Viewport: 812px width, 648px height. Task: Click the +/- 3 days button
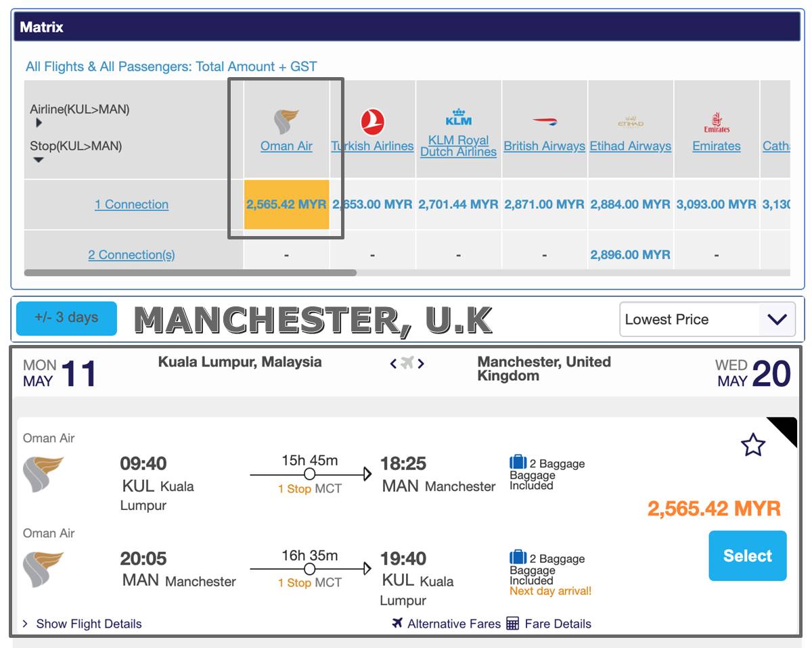tap(66, 318)
